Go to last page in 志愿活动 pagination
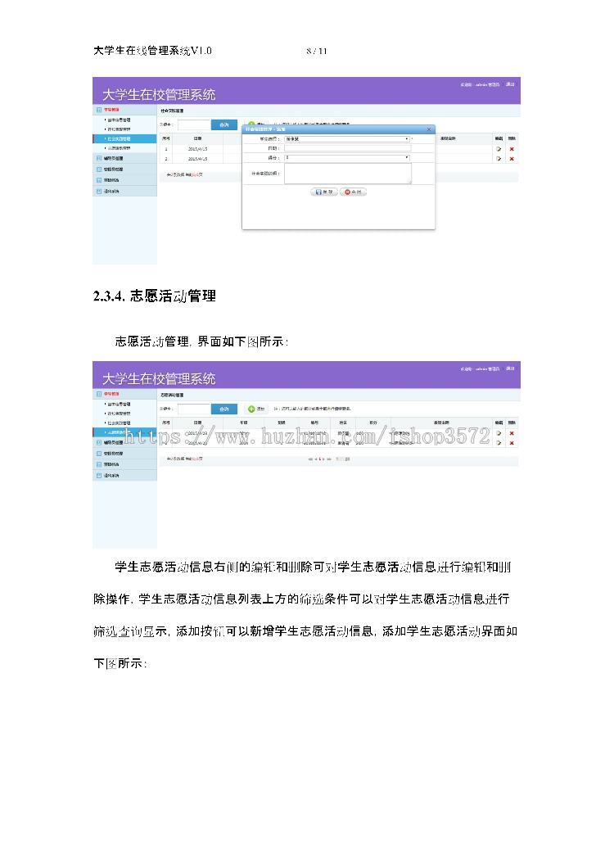 [329, 459]
